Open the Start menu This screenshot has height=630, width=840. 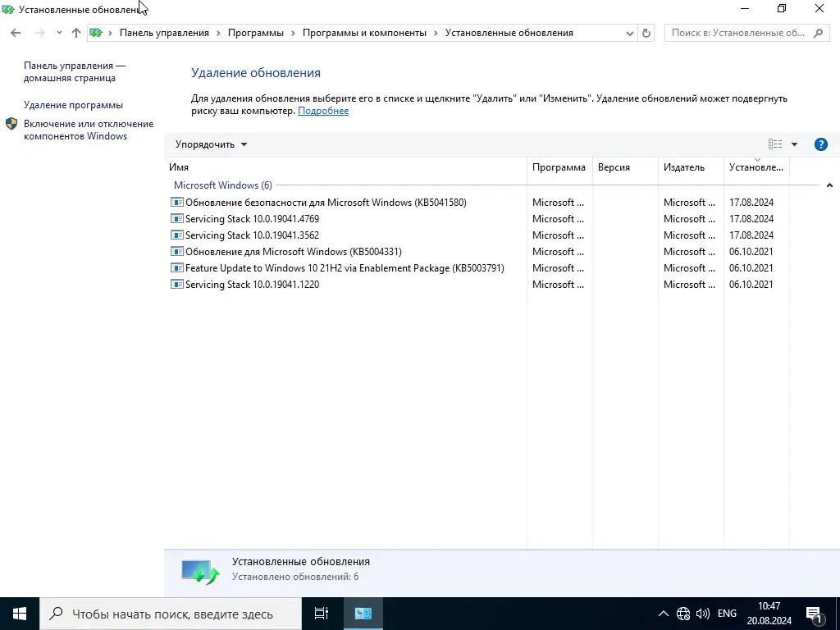point(18,613)
